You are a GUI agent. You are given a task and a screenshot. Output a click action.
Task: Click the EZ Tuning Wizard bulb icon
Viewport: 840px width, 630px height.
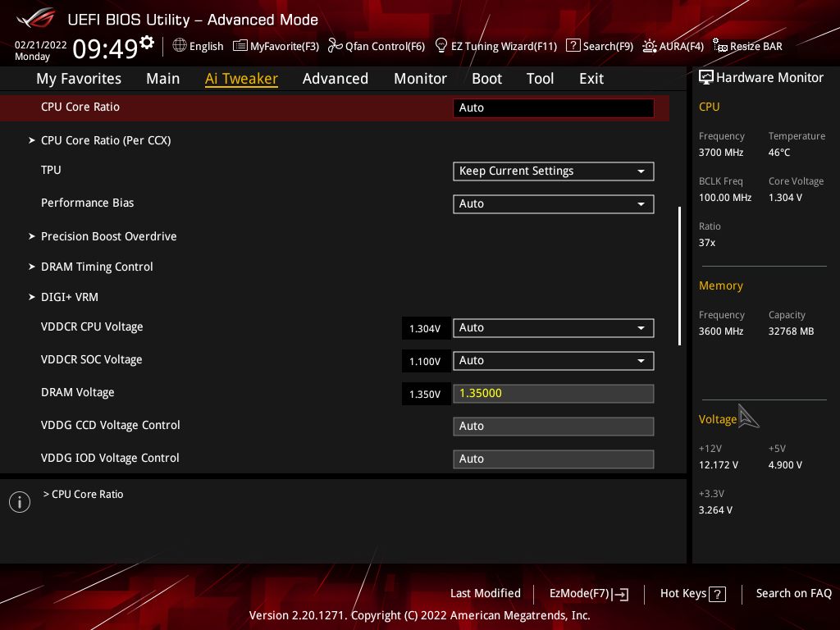pos(441,46)
